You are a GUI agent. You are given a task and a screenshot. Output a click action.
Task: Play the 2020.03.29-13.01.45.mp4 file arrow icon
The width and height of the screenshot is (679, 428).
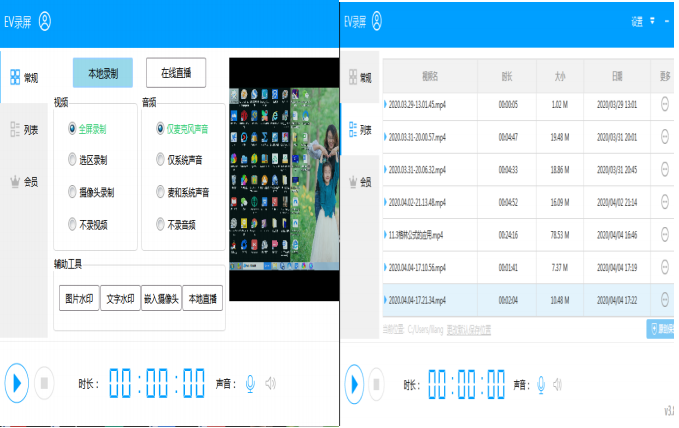385,103
